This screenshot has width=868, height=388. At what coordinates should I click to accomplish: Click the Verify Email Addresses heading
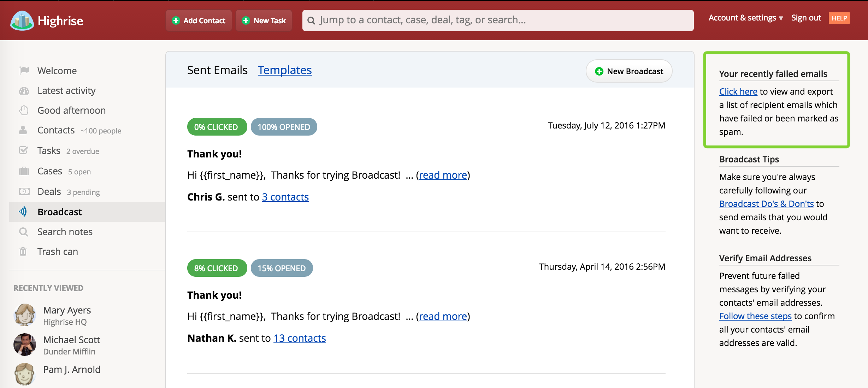click(765, 258)
